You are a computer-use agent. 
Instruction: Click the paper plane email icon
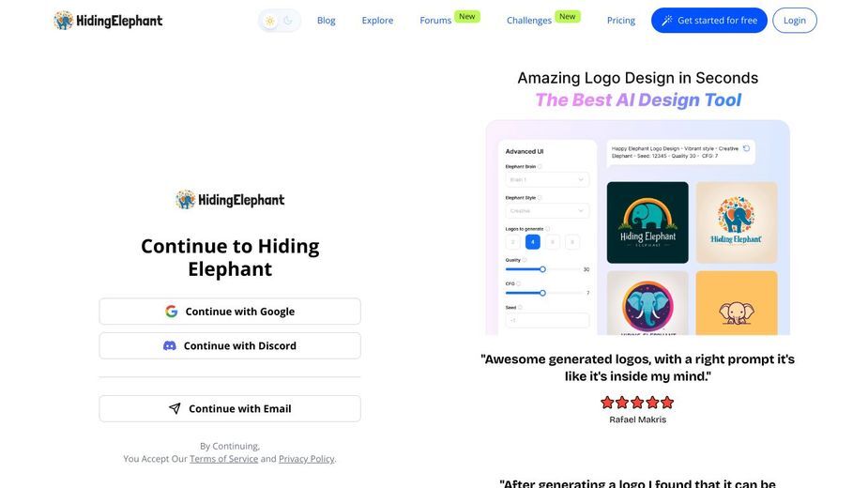click(175, 409)
